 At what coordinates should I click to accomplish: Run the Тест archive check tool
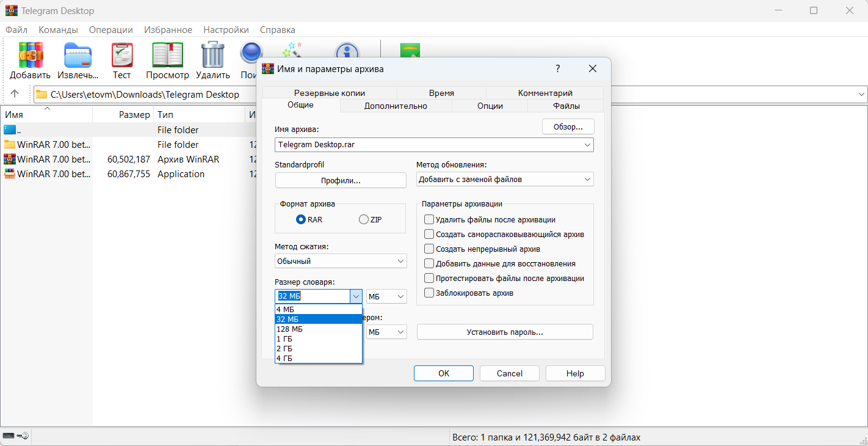click(x=122, y=55)
